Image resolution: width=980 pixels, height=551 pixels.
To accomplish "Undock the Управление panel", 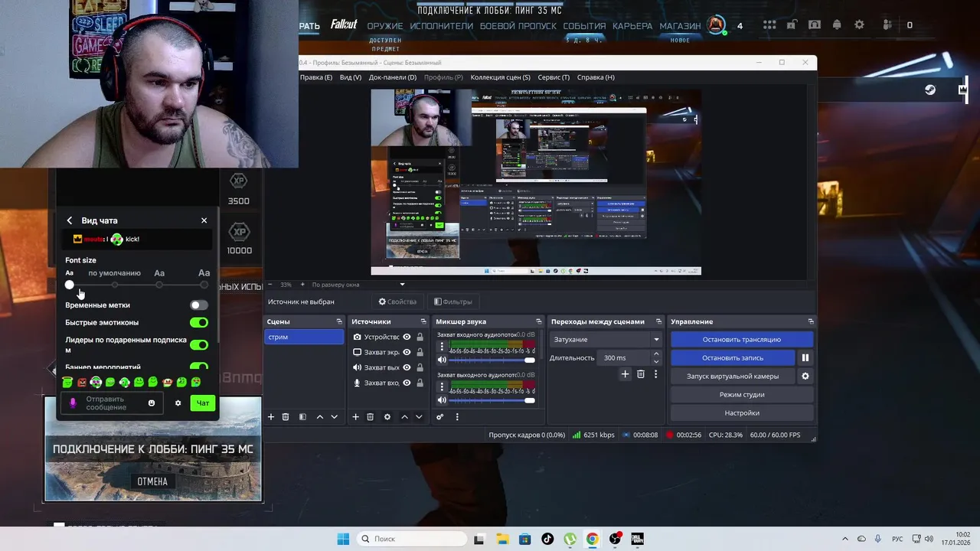I will point(811,321).
